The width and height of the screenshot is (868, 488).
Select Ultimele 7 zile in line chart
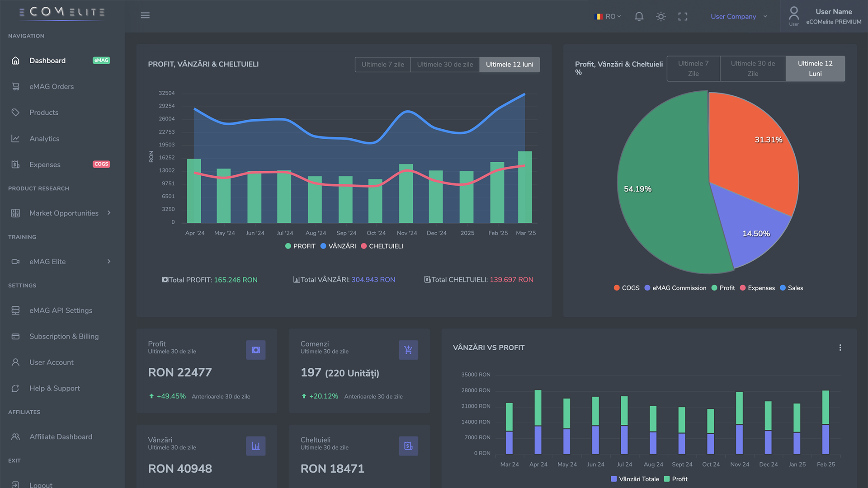pyautogui.click(x=383, y=65)
